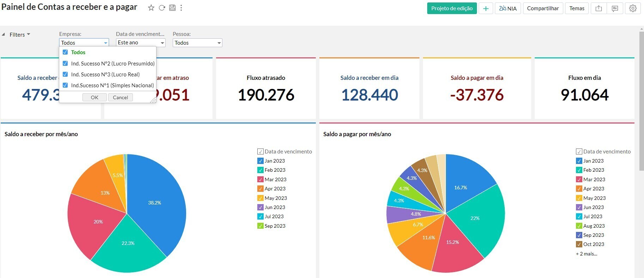Uncheck Ind. Sucesso Nº2 (Lucro Presumido)
Image resolution: width=644 pixels, height=278 pixels.
[x=65, y=63]
